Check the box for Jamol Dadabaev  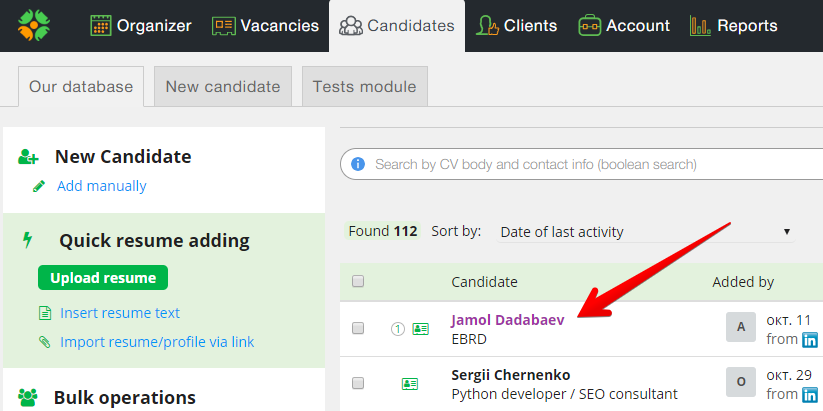point(358,329)
